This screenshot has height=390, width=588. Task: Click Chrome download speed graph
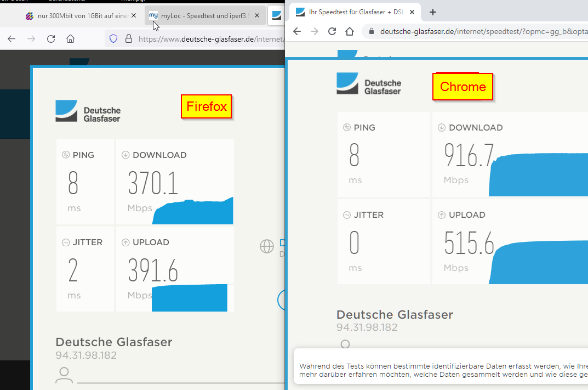(539, 175)
